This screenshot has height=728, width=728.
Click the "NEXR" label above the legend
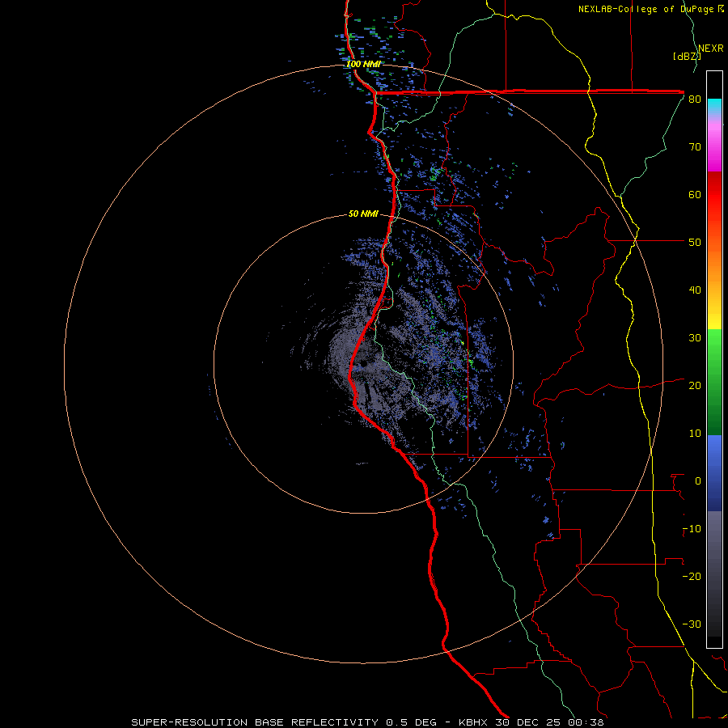pos(711,49)
